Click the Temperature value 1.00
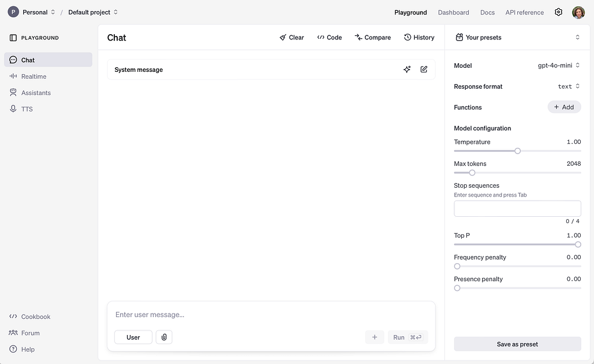Image resolution: width=594 pixels, height=364 pixels. click(x=574, y=142)
